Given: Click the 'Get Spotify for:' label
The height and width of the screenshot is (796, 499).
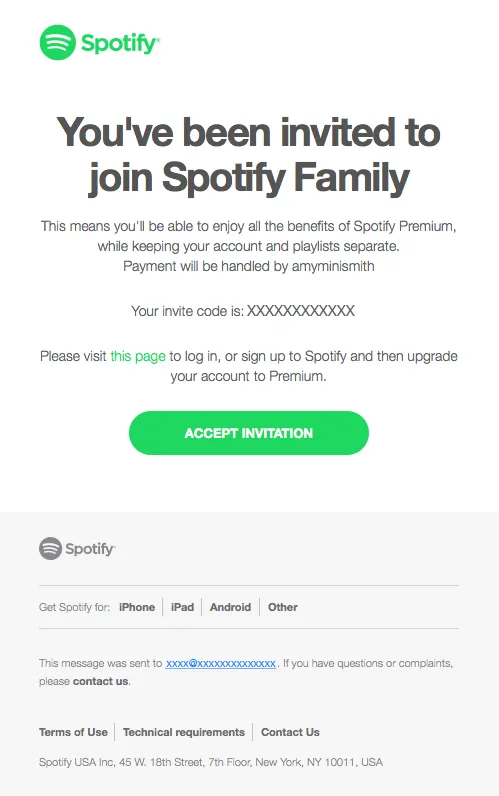Looking at the screenshot, I should [x=75, y=607].
